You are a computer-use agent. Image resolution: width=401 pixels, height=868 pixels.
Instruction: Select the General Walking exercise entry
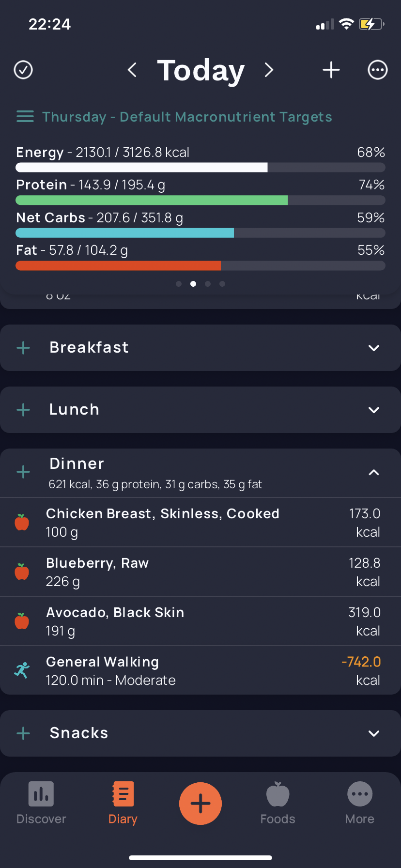(x=200, y=671)
